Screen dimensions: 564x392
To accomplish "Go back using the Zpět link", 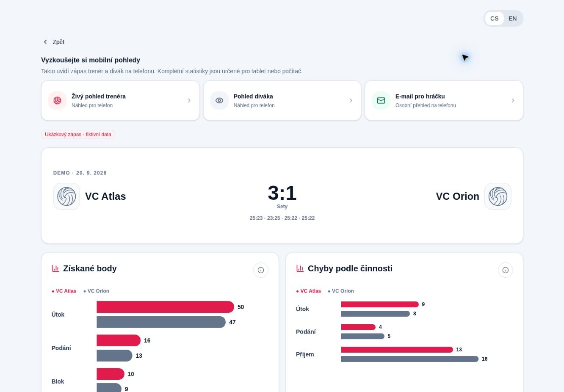I will point(54,42).
